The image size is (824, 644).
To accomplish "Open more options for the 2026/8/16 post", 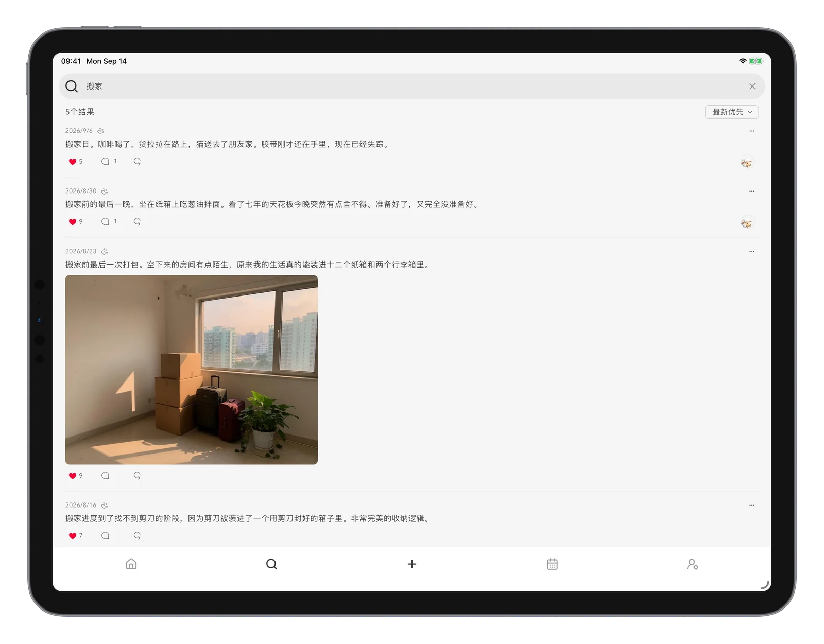I will (751, 505).
